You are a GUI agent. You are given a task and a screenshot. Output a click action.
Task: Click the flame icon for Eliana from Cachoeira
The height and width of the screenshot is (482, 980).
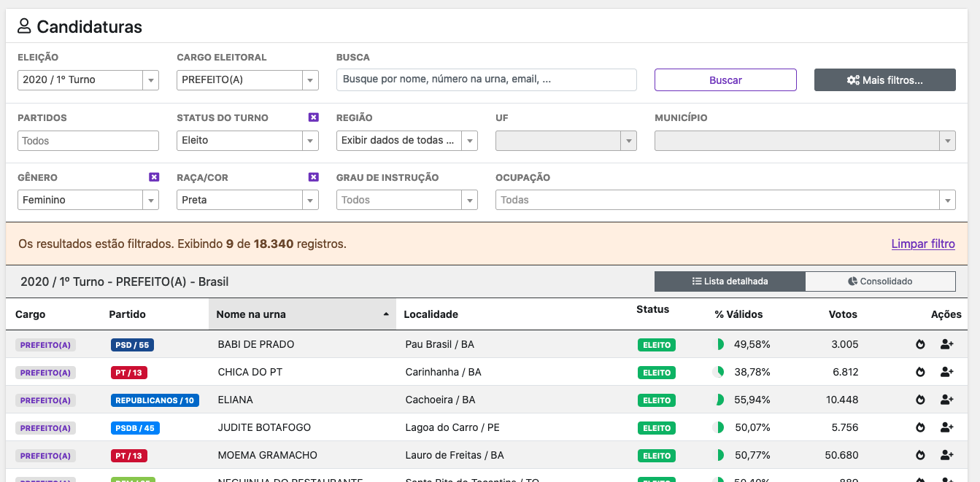click(x=920, y=400)
